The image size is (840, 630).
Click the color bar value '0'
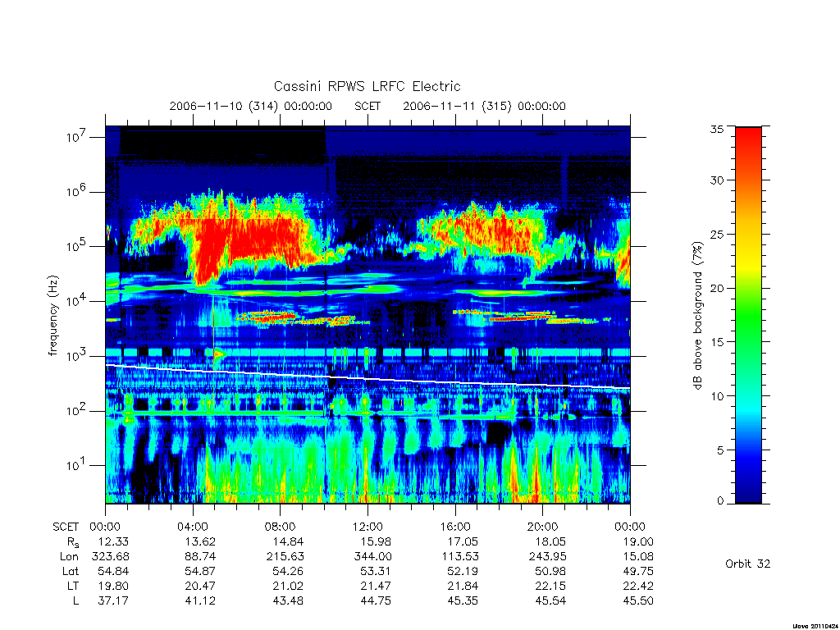(x=720, y=501)
